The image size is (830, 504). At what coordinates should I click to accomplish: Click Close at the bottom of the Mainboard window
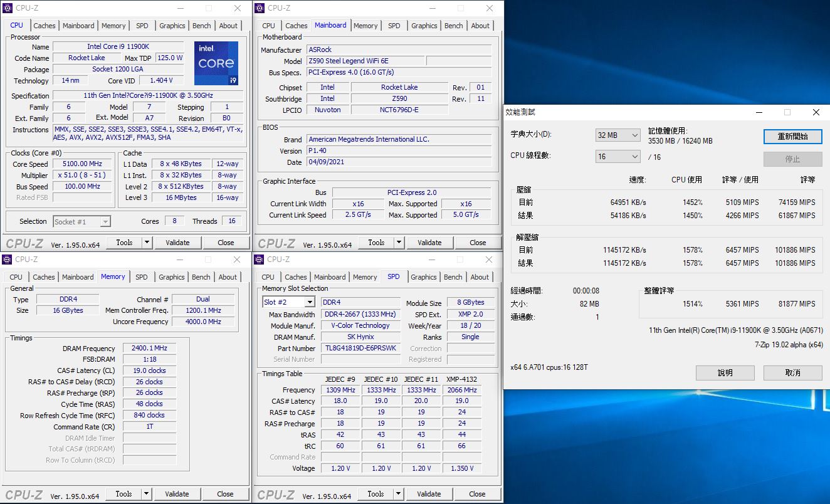[478, 243]
